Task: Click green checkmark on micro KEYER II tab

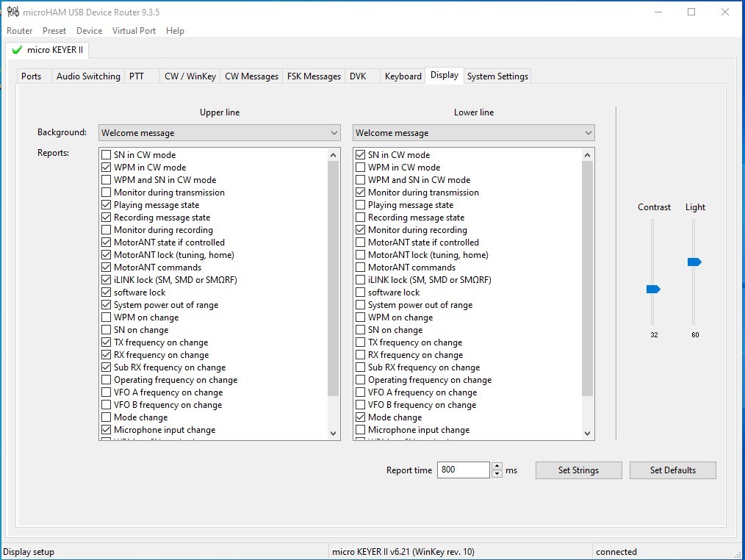Action: tap(17, 50)
